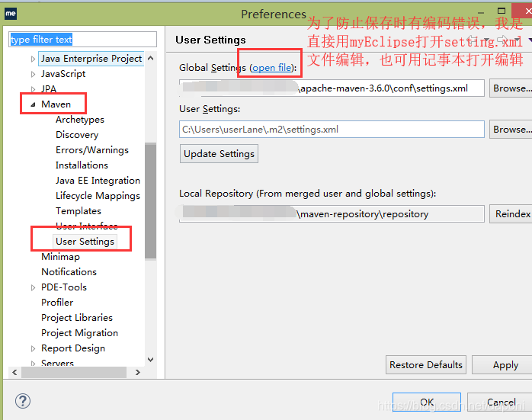
Task: Click the tree horizontal scrollbar thumb
Action: pos(74,372)
